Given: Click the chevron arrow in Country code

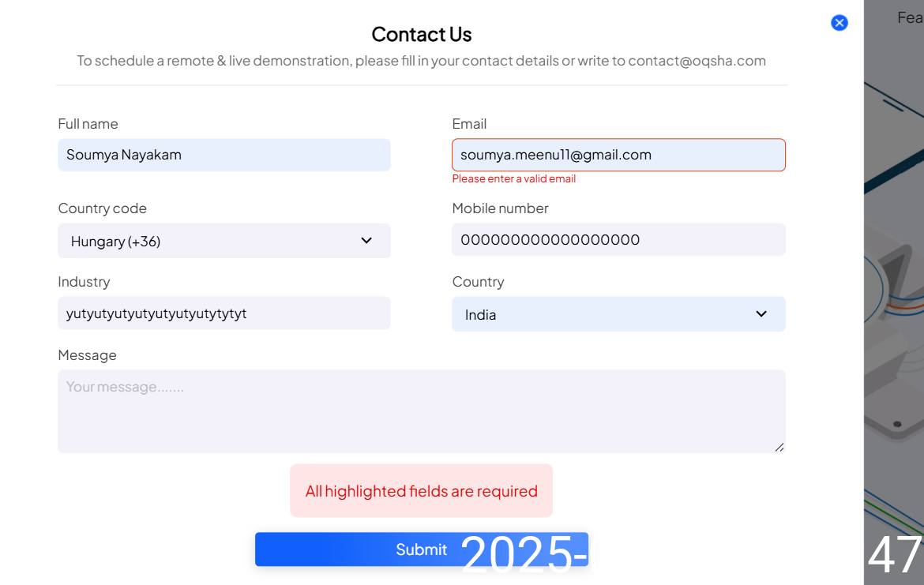Looking at the screenshot, I should (x=366, y=241).
